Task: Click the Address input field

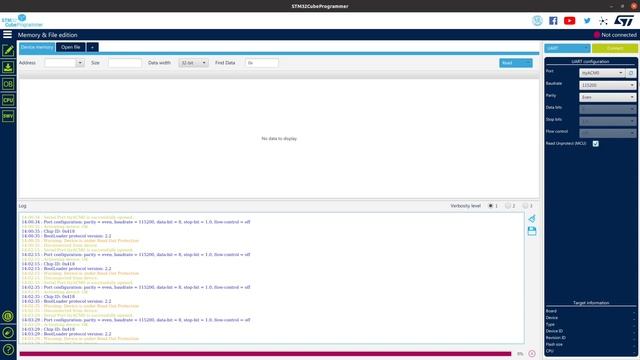Action: [60, 63]
